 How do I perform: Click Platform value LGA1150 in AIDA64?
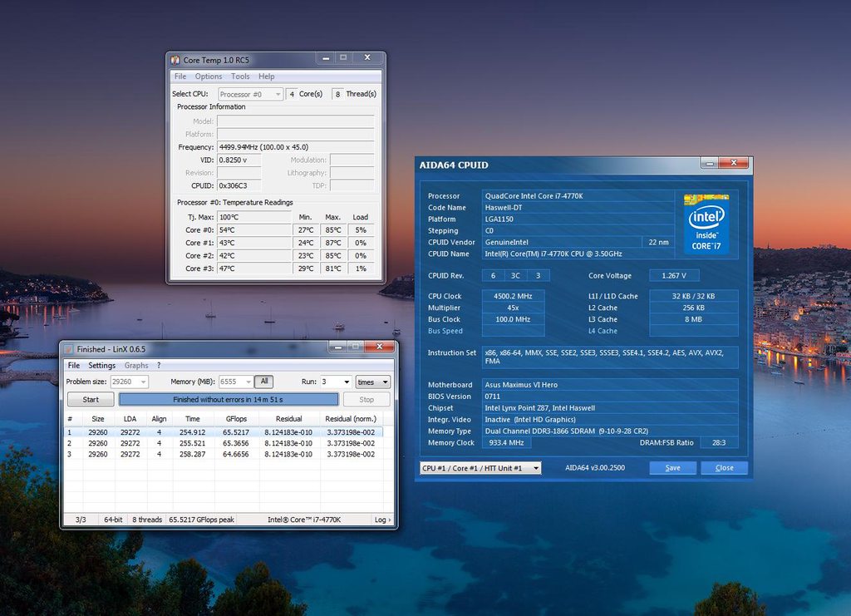coord(578,219)
